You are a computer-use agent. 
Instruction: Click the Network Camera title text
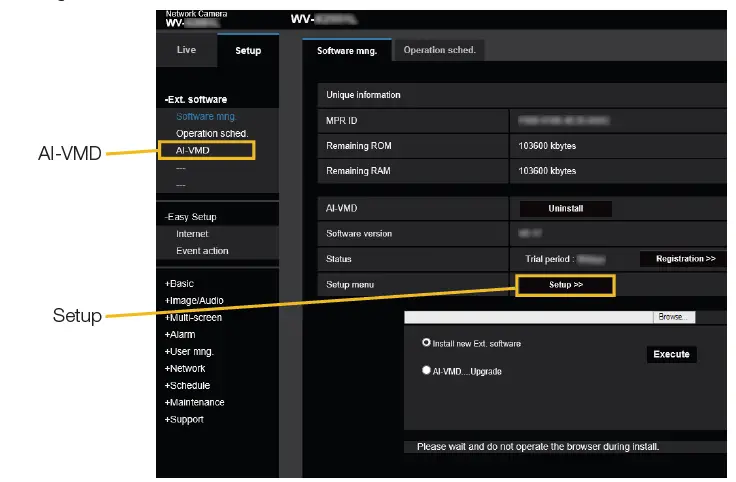pos(196,14)
